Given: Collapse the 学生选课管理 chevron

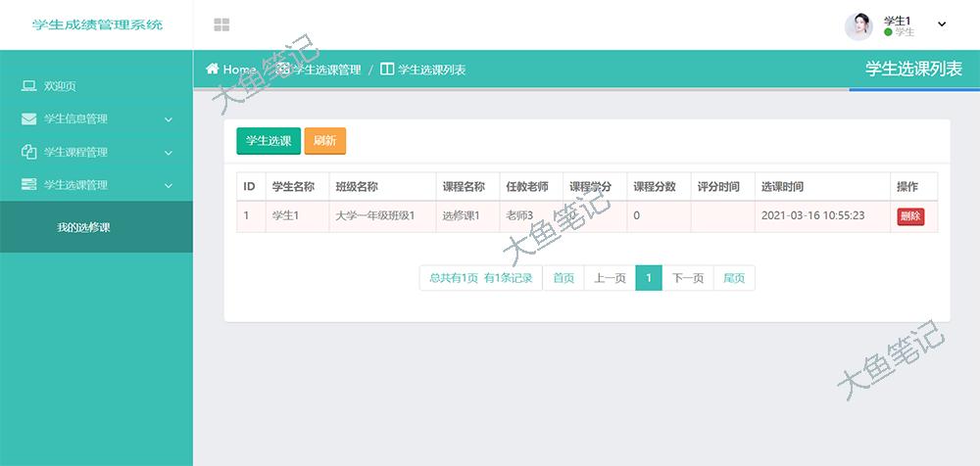Looking at the screenshot, I should [169, 186].
